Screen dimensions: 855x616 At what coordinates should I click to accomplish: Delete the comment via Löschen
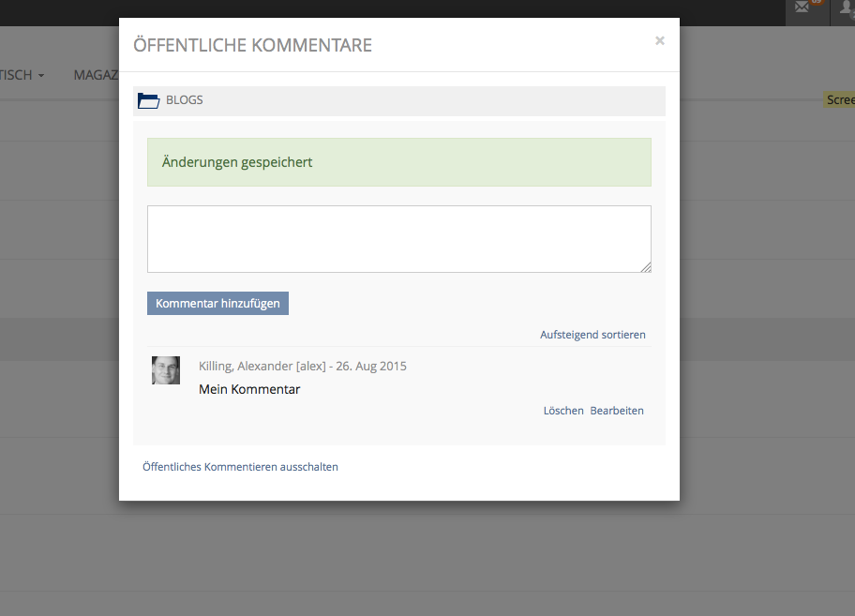(x=563, y=411)
